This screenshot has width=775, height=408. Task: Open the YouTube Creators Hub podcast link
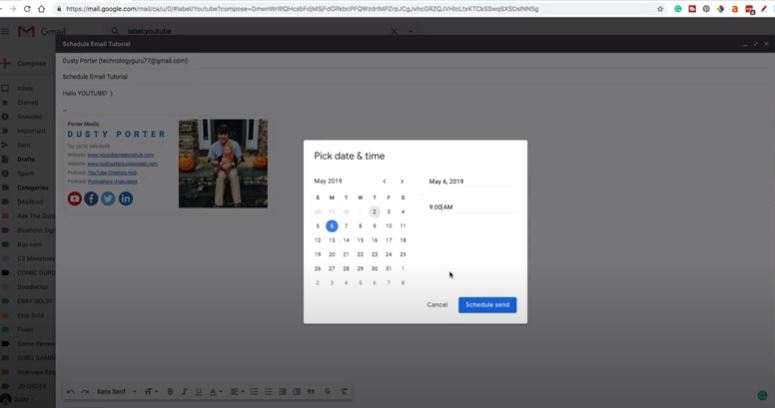(112, 173)
